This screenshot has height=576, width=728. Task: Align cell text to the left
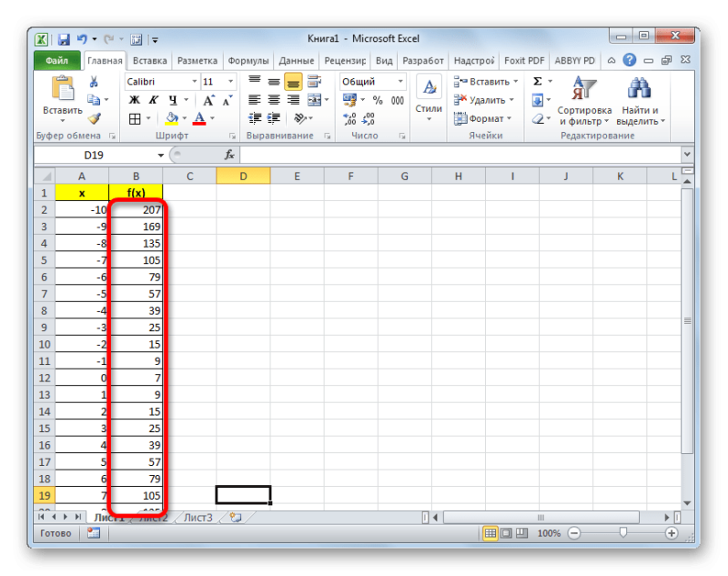coord(255,100)
